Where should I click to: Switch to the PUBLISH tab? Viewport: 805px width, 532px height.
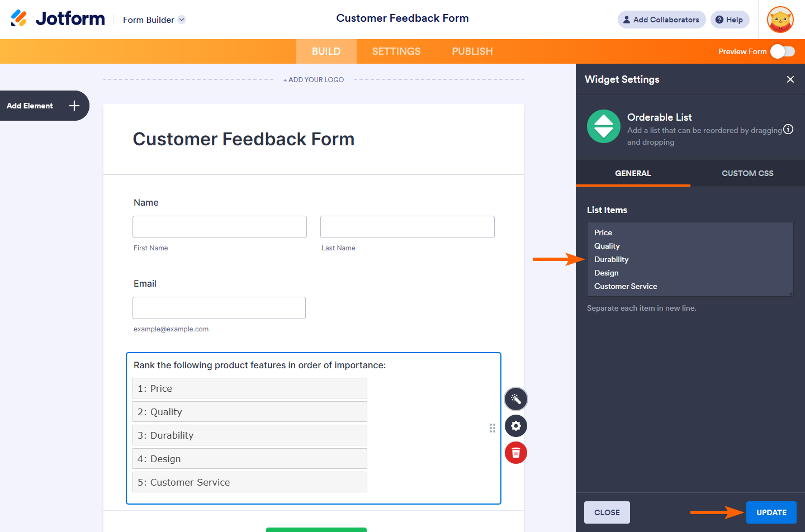(x=472, y=51)
